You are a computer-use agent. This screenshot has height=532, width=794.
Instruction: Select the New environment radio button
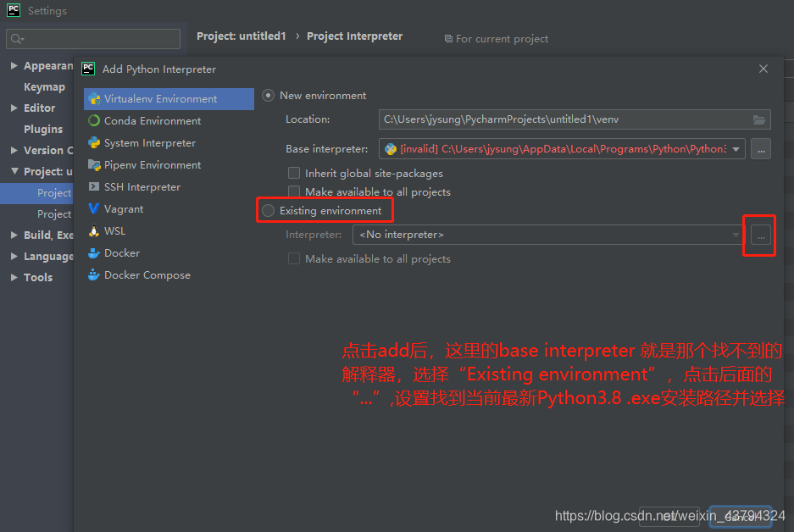269,95
